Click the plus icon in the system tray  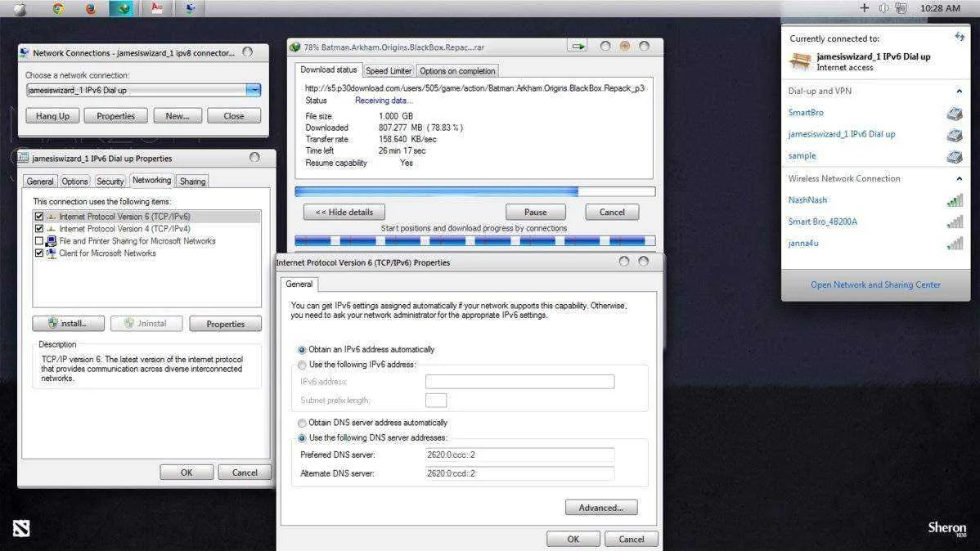tap(864, 7)
